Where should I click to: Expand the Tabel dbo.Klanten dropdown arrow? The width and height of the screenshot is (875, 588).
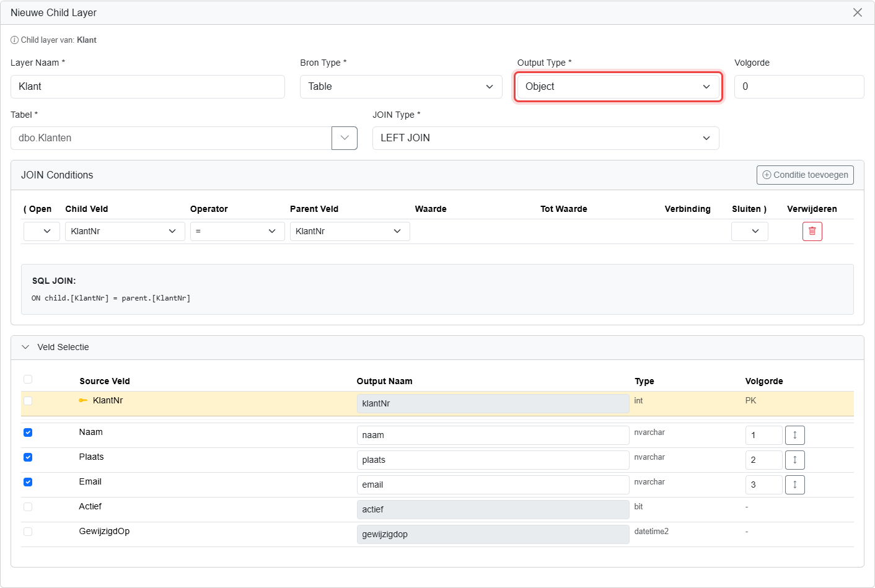(345, 138)
